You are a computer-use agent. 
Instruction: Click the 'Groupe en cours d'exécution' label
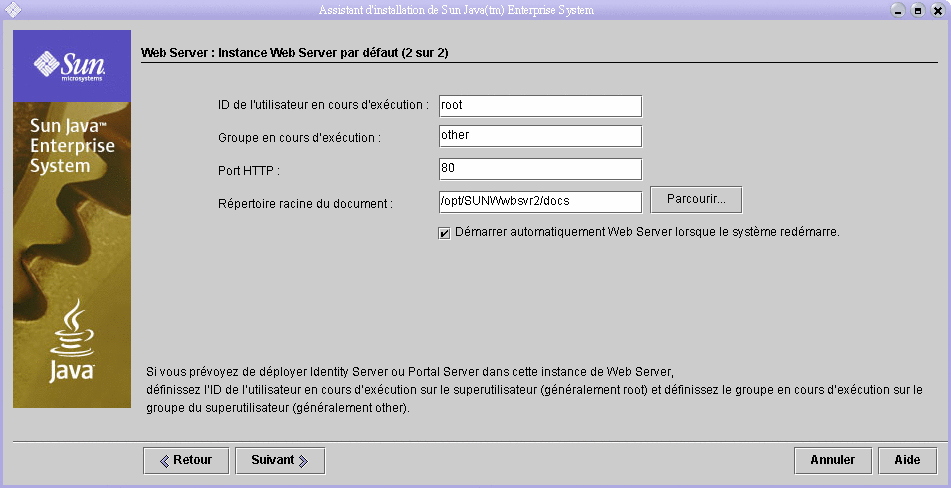click(300, 138)
